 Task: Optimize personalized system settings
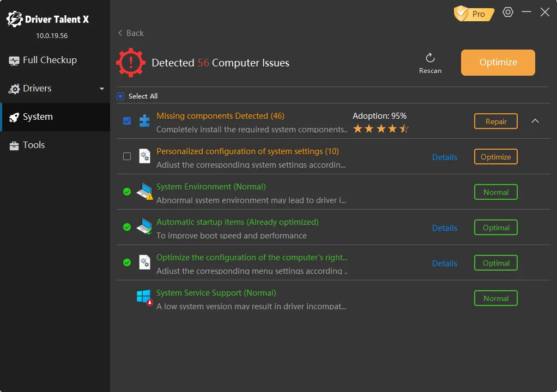pos(495,157)
